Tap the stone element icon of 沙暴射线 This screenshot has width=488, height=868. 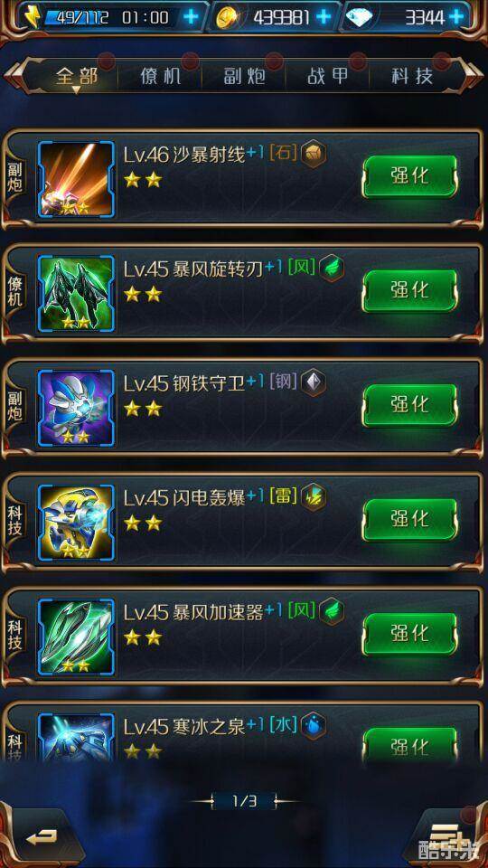tap(314, 154)
